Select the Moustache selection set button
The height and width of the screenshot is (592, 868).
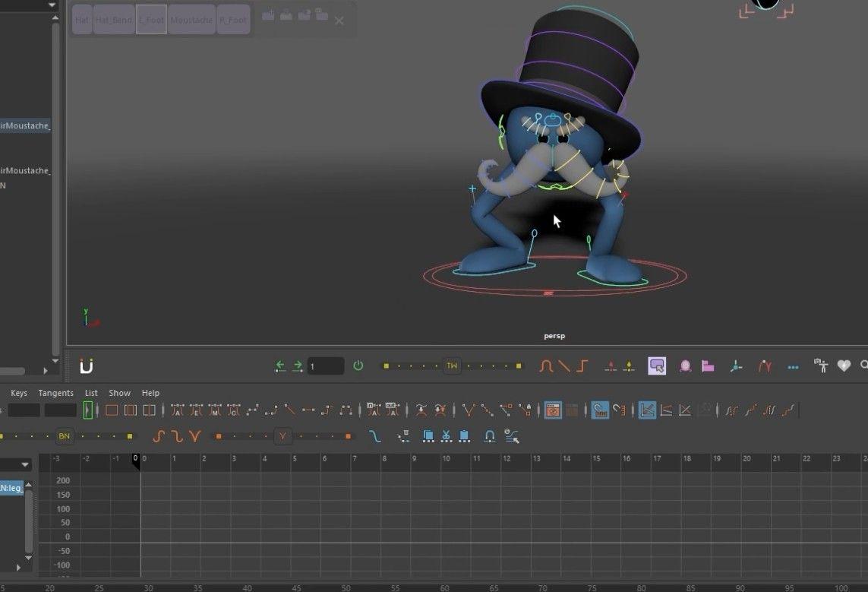(191, 20)
